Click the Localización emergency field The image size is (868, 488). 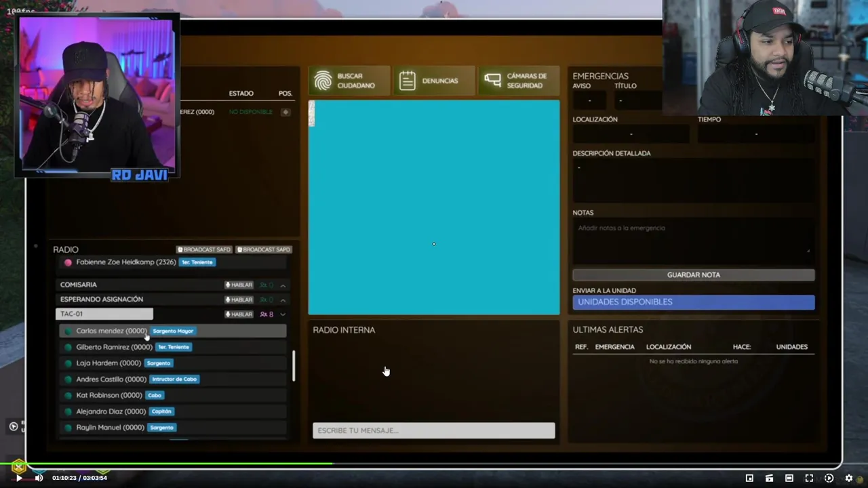631,134
